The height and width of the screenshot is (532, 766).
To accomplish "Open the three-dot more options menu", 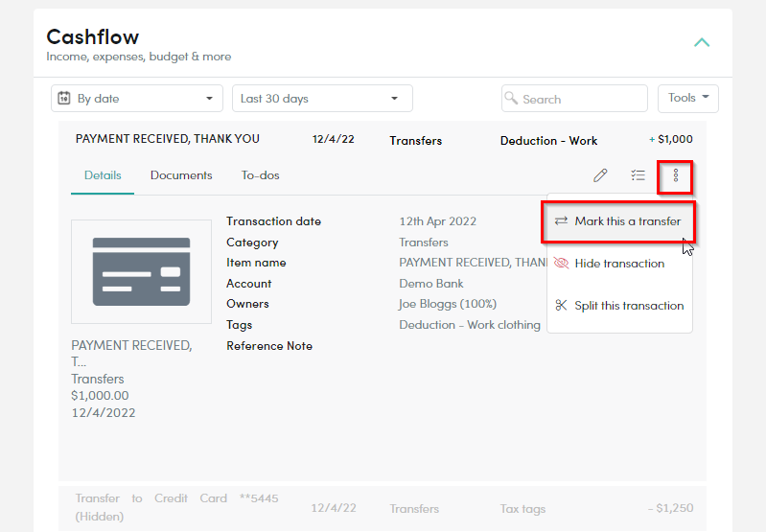I will coord(676,175).
